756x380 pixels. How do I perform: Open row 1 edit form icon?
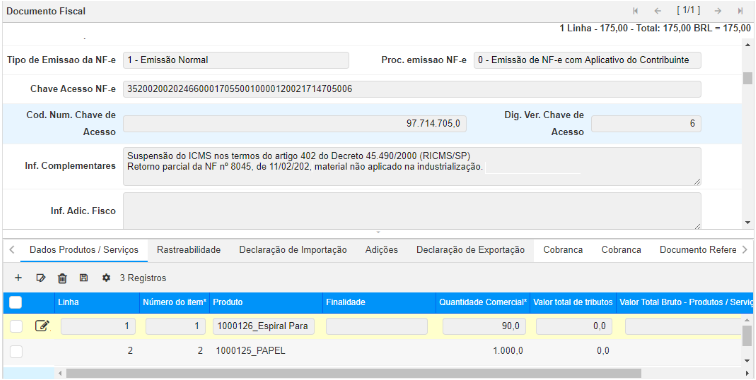click(x=42, y=326)
